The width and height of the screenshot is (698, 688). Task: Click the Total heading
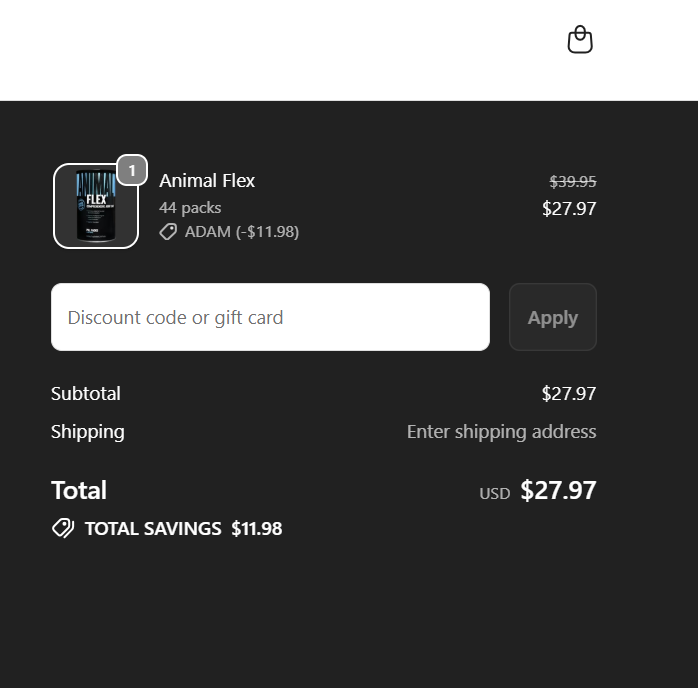[79, 491]
